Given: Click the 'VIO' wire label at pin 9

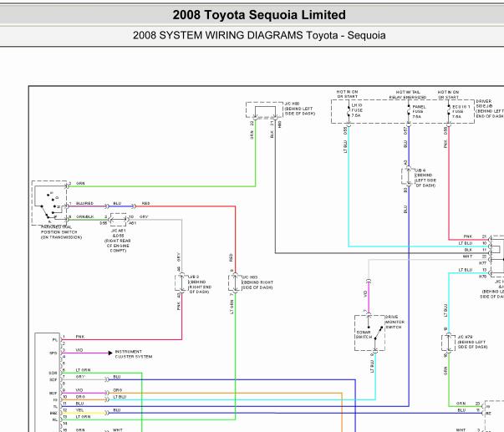Looking at the screenshot, I should point(79,390).
